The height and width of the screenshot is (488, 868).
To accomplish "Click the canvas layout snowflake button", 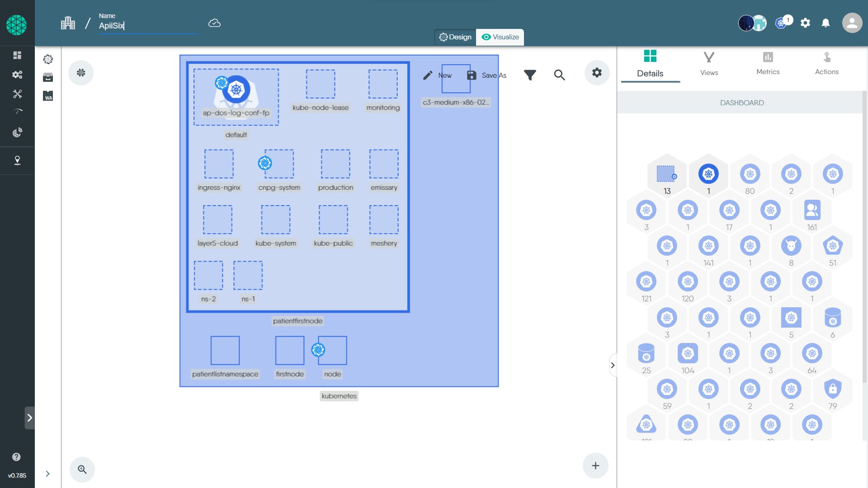I will click(81, 73).
